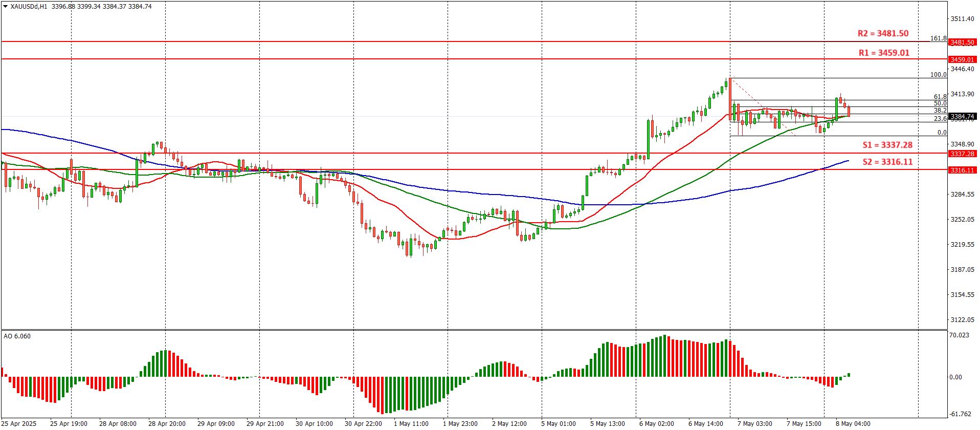Click the 30 Apr 22:00 time axis label
980x430 pixels.
pos(363,424)
